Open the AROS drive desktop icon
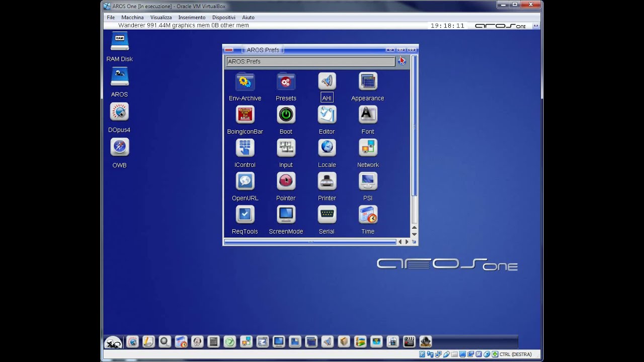 coord(120,77)
